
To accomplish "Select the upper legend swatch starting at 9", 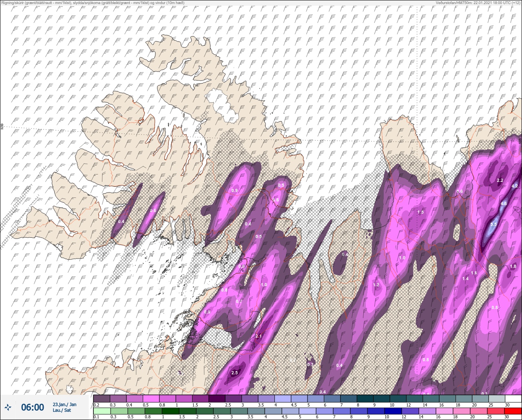I will tap(382, 398).
